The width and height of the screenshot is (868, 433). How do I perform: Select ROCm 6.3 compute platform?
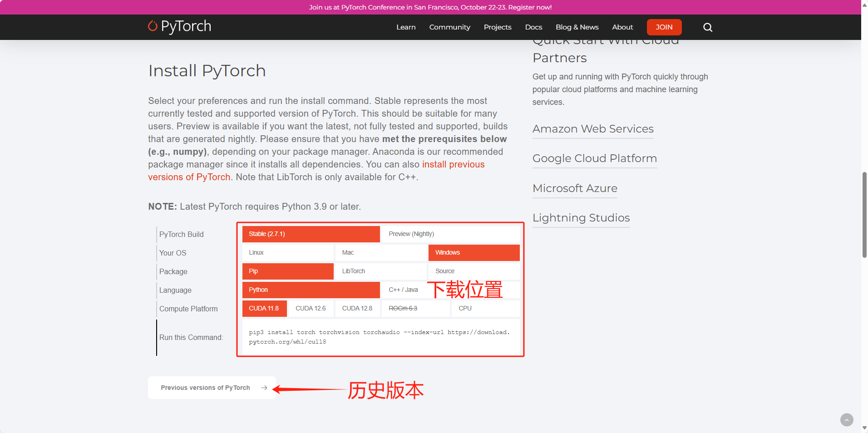pos(415,309)
